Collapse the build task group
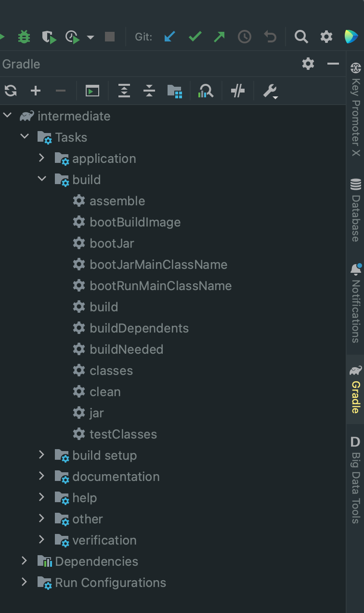The image size is (364, 613). coord(42,179)
